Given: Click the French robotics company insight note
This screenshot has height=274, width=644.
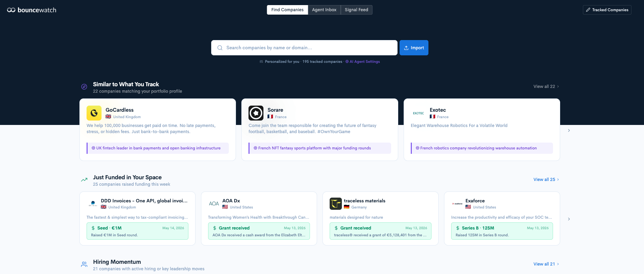Looking at the screenshot, I should pyautogui.click(x=482, y=148).
